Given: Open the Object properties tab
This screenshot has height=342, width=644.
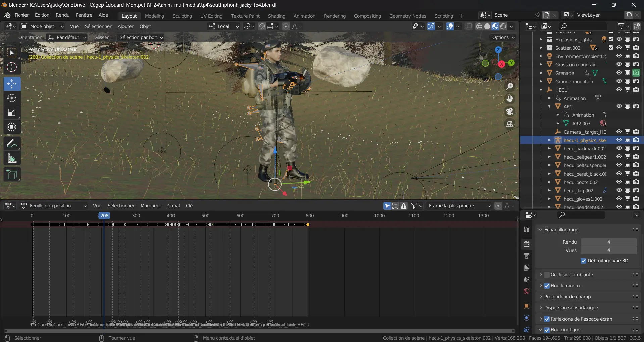Looking at the screenshot, I should 526,306.
